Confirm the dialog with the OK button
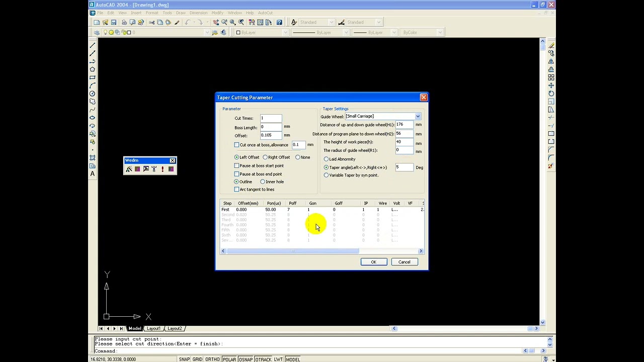 click(373, 262)
